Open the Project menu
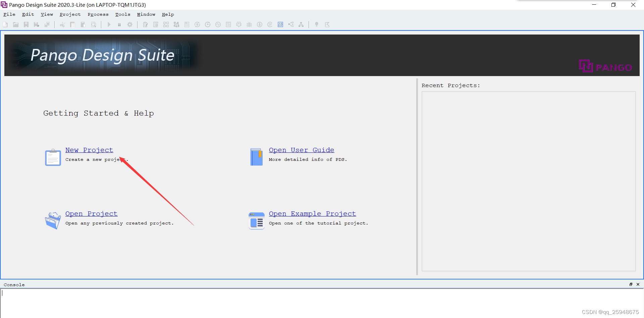Screen dimensions: 644x318 pyautogui.click(x=70, y=14)
